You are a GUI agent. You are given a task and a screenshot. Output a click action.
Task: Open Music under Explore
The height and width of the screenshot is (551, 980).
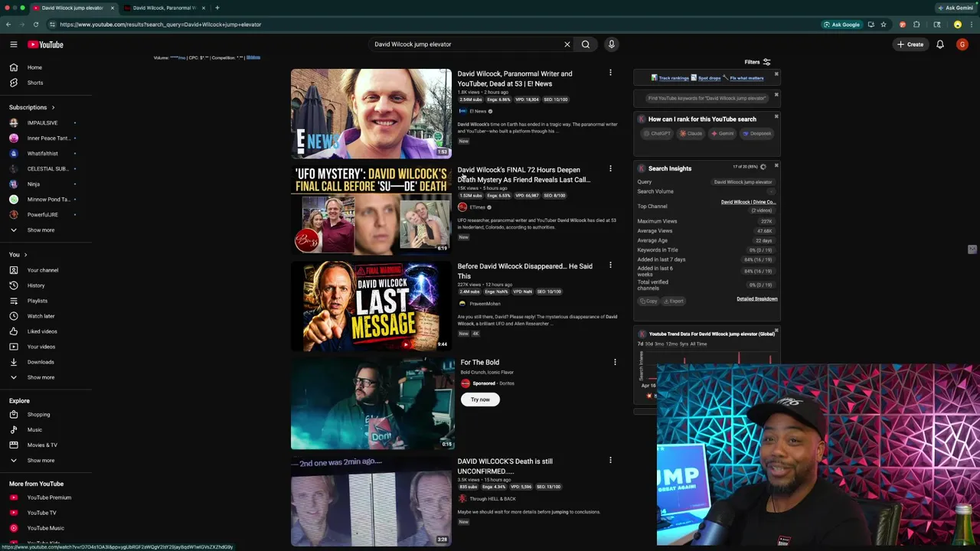click(x=34, y=430)
